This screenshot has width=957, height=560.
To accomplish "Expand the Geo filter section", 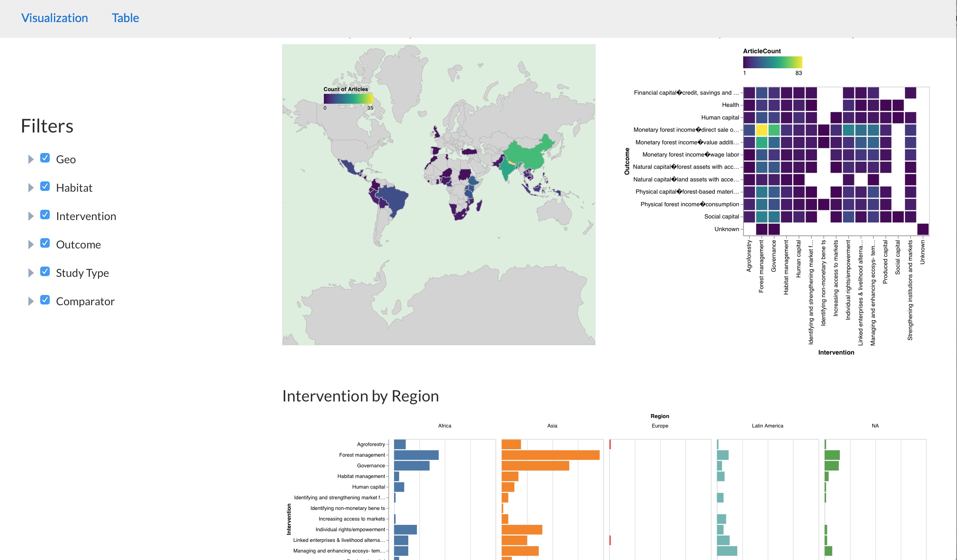I will pyautogui.click(x=31, y=159).
